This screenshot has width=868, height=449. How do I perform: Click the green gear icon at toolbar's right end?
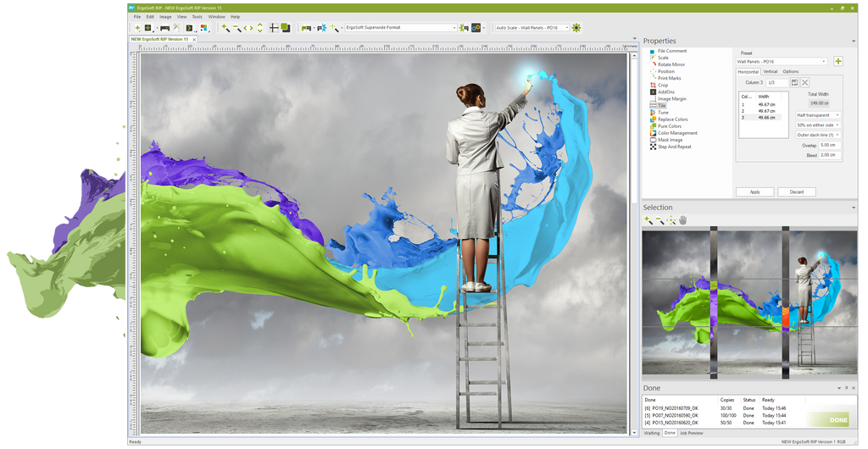coord(576,28)
